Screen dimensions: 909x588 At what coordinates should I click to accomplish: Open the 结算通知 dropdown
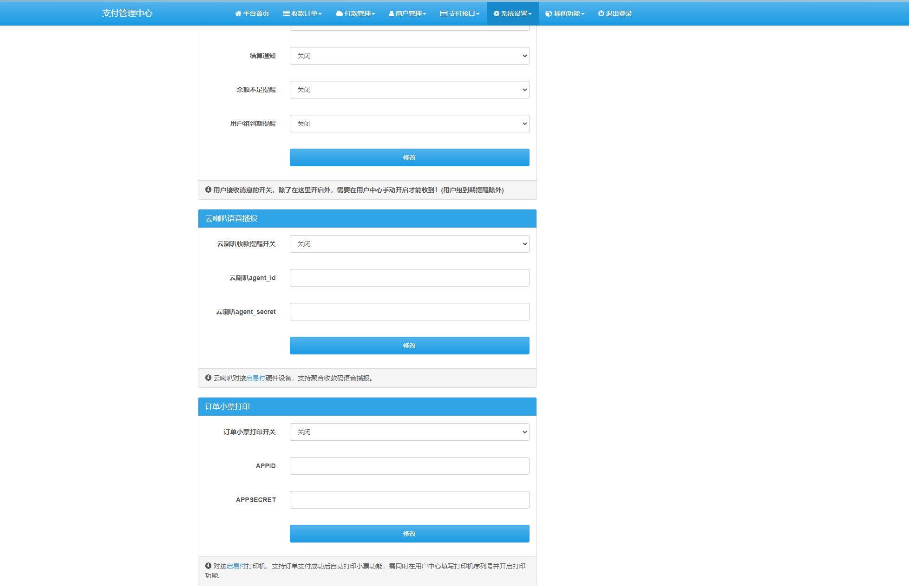[x=409, y=56]
